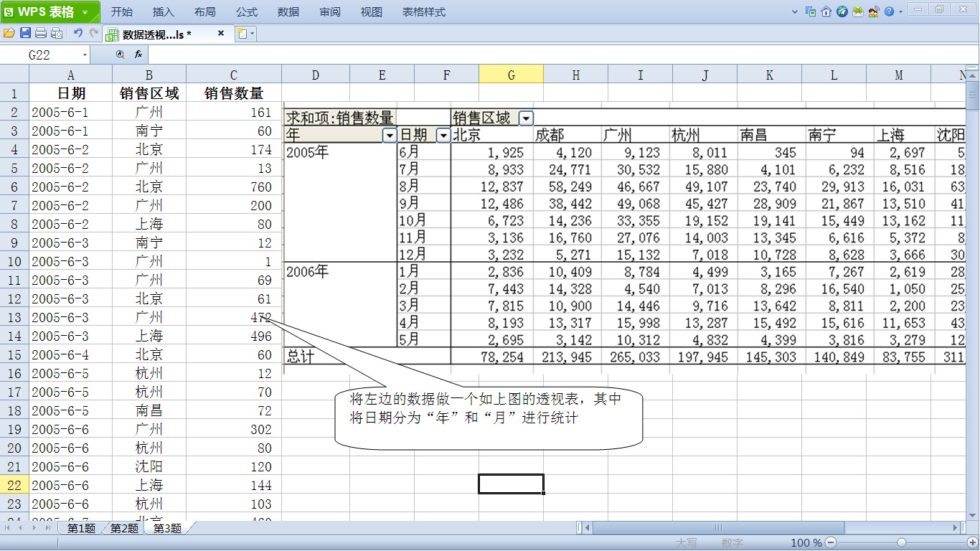Close the 数据透视 document tab
Image resolution: width=980 pixels, height=551 pixels.
pos(221,33)
